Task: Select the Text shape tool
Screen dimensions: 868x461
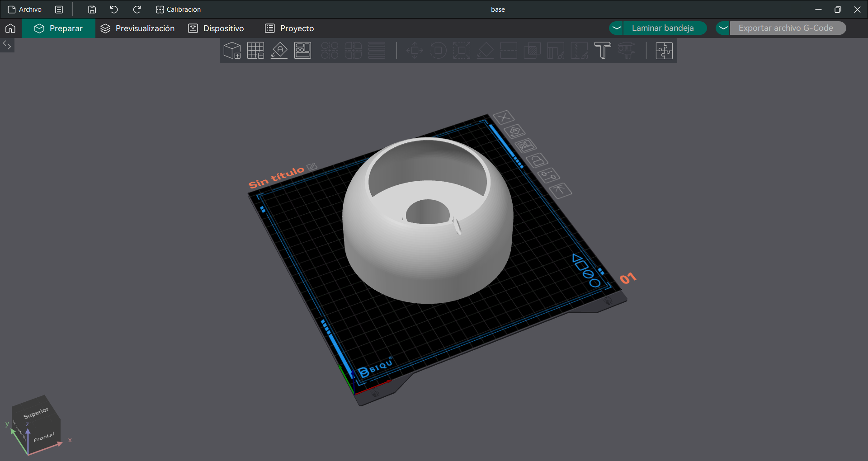Action: click(x=602, y=51)
